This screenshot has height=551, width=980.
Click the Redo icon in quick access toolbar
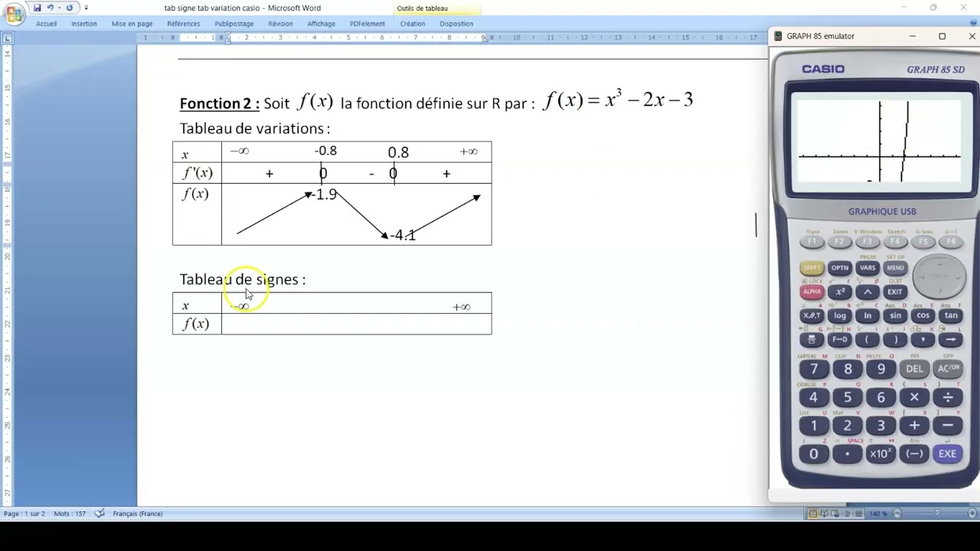point(69,8)
